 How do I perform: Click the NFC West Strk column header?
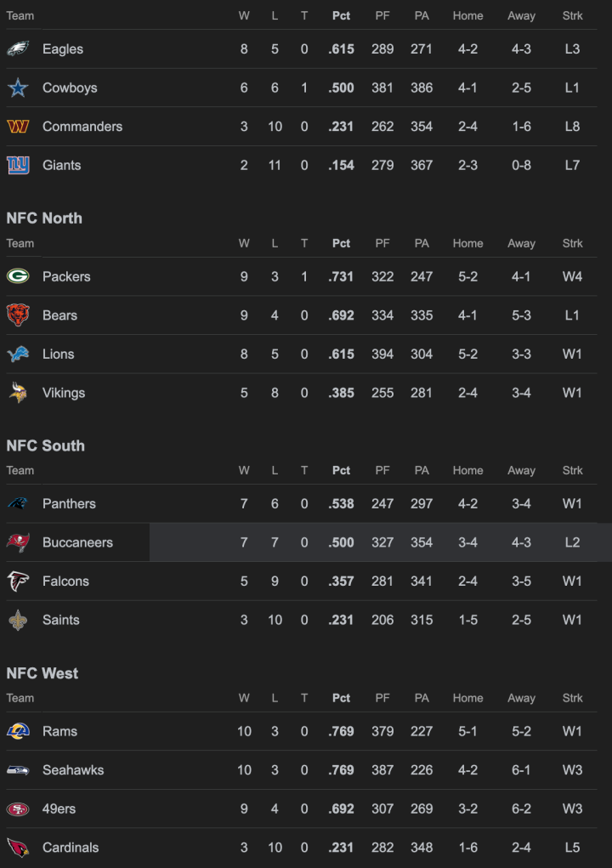(572, 698)
